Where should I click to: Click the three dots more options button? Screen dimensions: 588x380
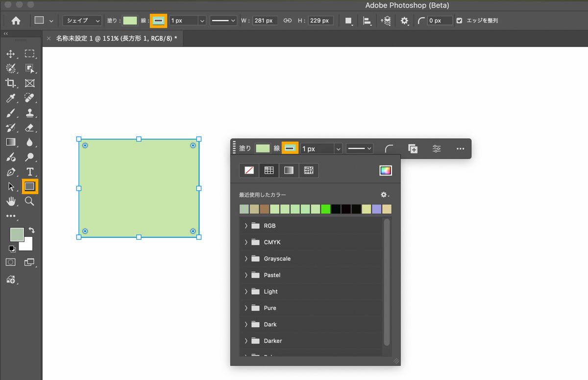(x=460, y=149)
